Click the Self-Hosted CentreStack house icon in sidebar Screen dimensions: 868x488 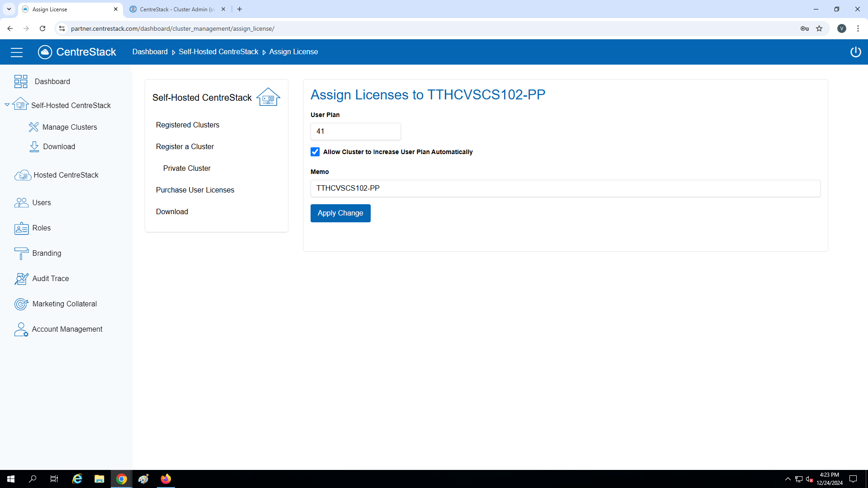[21, 104]
